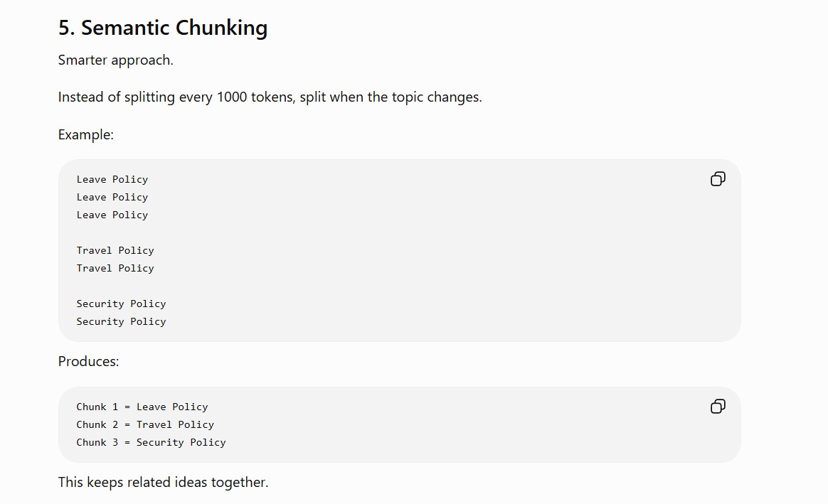Screen dimensions: 828x504
Task: Click the third Leave Policy line in code
Action: tap(112, 215)
